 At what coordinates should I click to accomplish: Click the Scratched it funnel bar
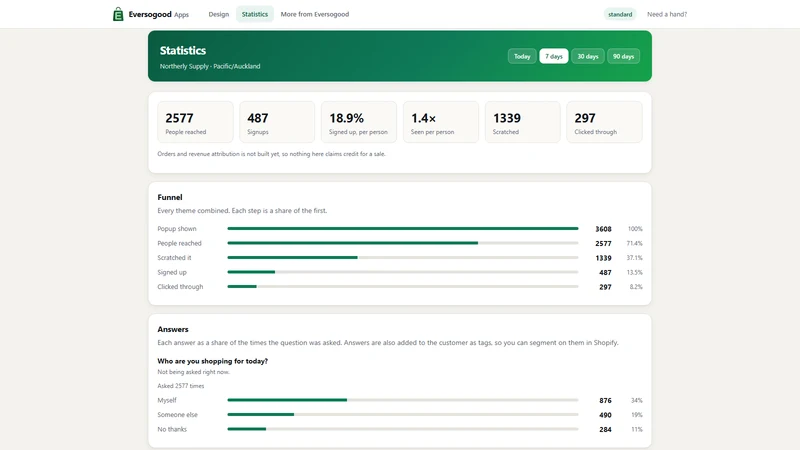tap(403, 258)
